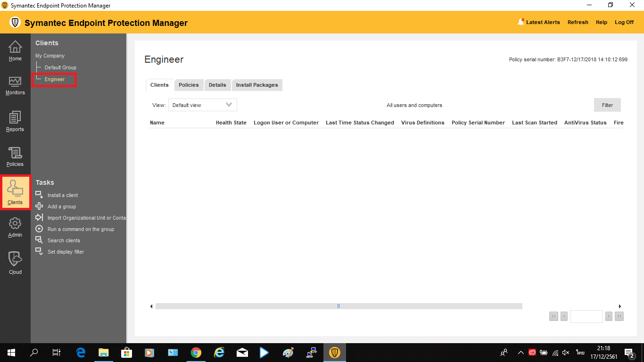Click the Install a client task
The width and height of the screenshot is (644, 362).
[62, 195]
